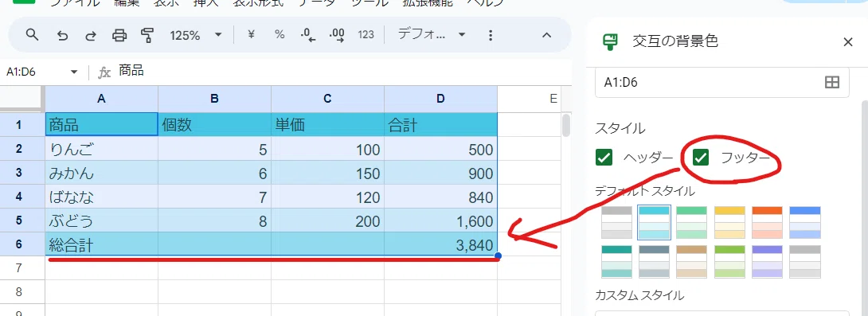Click the 単価 header cell
The height and width of the screenshot is (316, 868).
pos(328,124)
